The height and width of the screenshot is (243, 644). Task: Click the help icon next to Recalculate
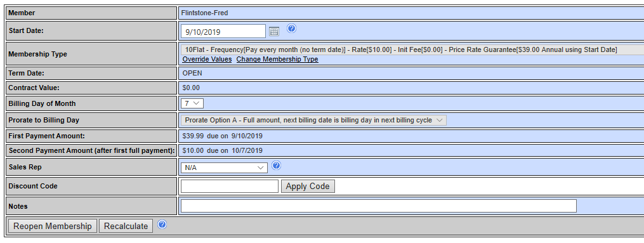point(162,224)
